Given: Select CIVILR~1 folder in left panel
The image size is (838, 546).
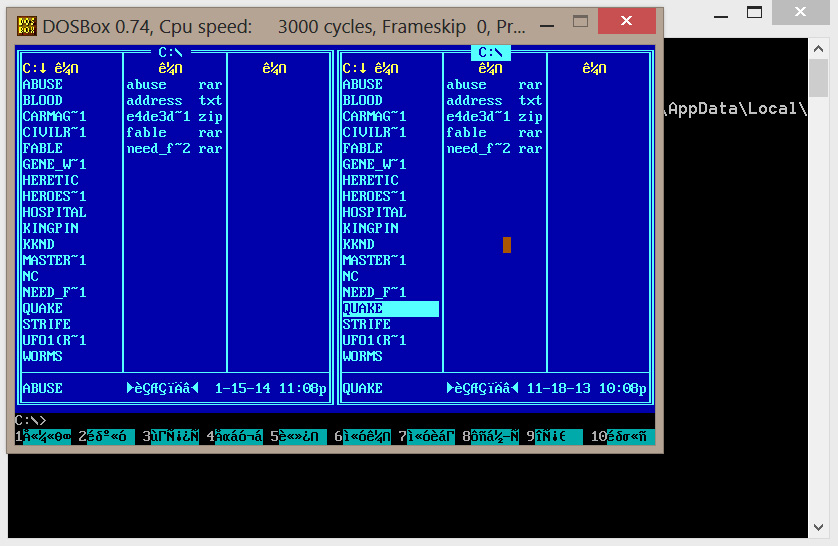Looking at the screenshot, I should point(55,132).
